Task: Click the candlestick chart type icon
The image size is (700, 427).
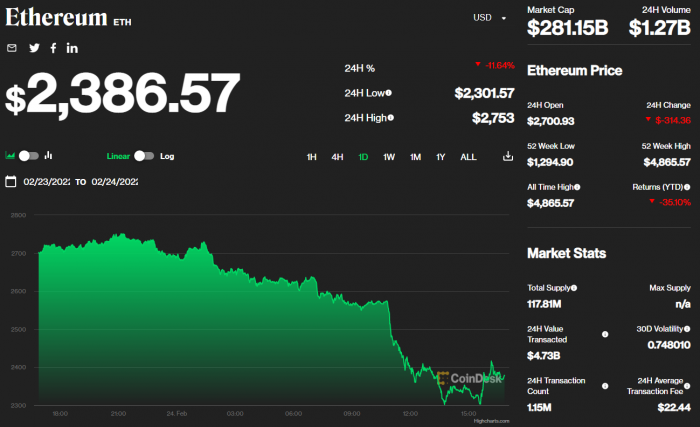Action: 49,155
